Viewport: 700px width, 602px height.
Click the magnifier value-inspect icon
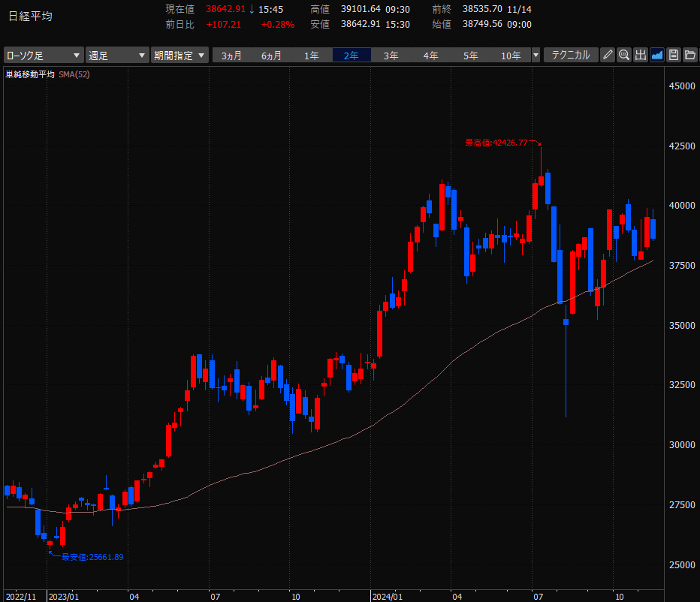(624, 55)
